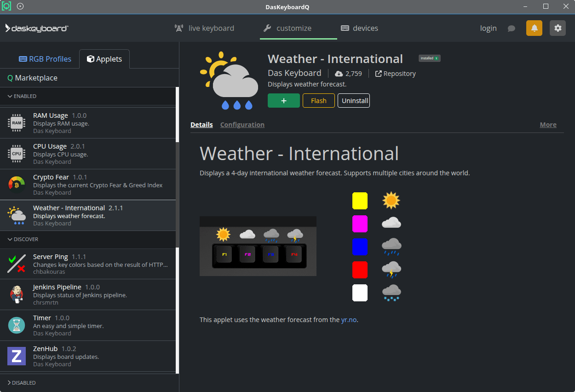The width and height of the screenshot is (575, 392).
Task: Click the yellow color swatch
Action: click(360, 201)
